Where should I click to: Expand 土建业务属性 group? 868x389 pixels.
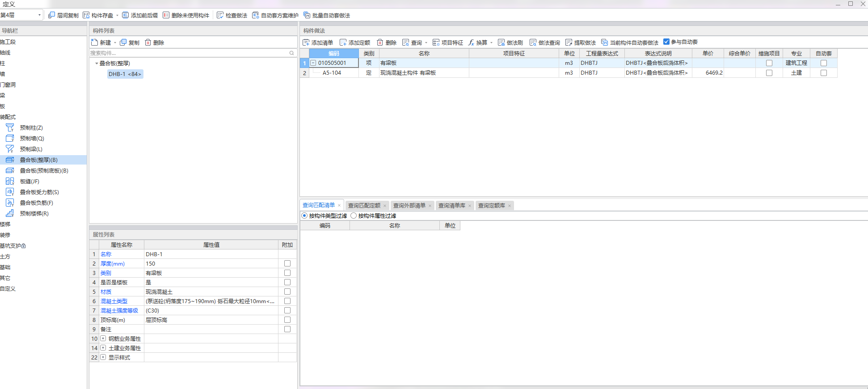(103, 348)
